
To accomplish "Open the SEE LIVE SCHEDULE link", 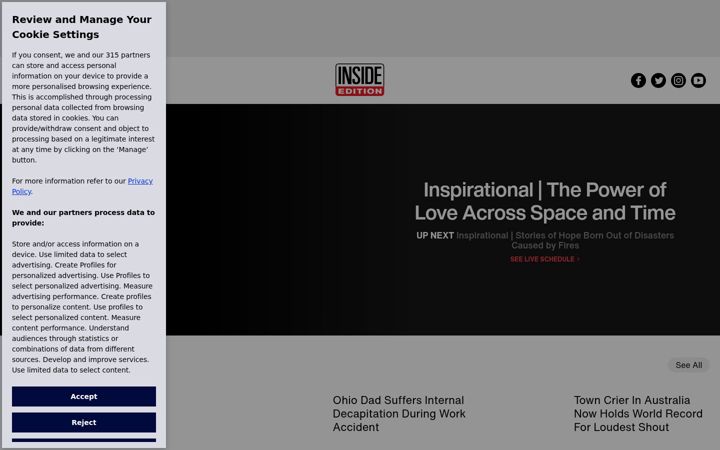I will [x=545, y=259].
